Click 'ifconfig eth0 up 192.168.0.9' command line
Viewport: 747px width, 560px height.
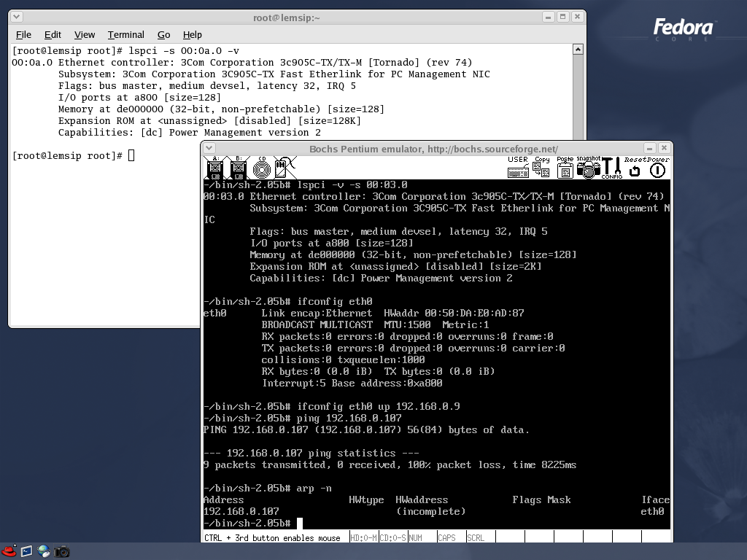point(379,406)
